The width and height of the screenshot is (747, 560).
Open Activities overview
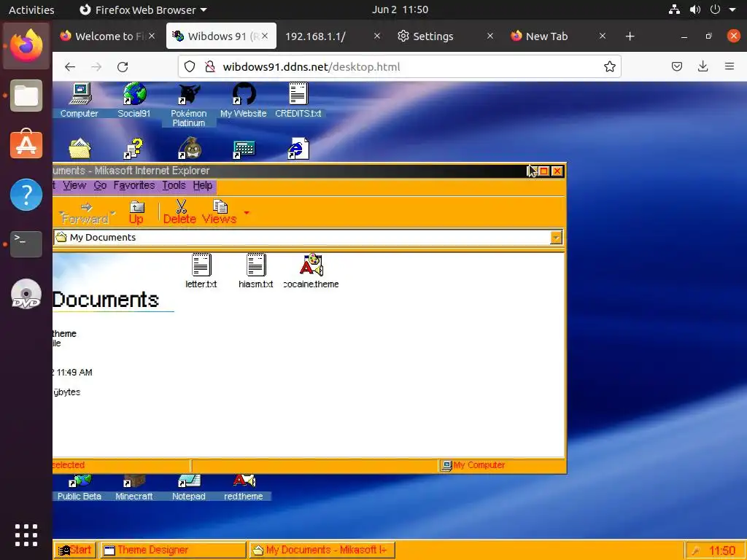point(31,9)
